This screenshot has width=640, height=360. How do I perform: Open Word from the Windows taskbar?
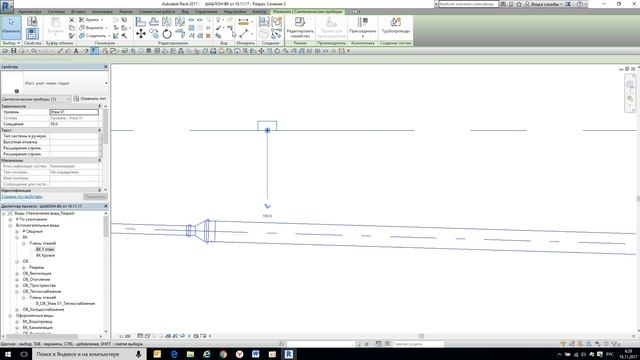pyautogui.click(x=256, y=354)
